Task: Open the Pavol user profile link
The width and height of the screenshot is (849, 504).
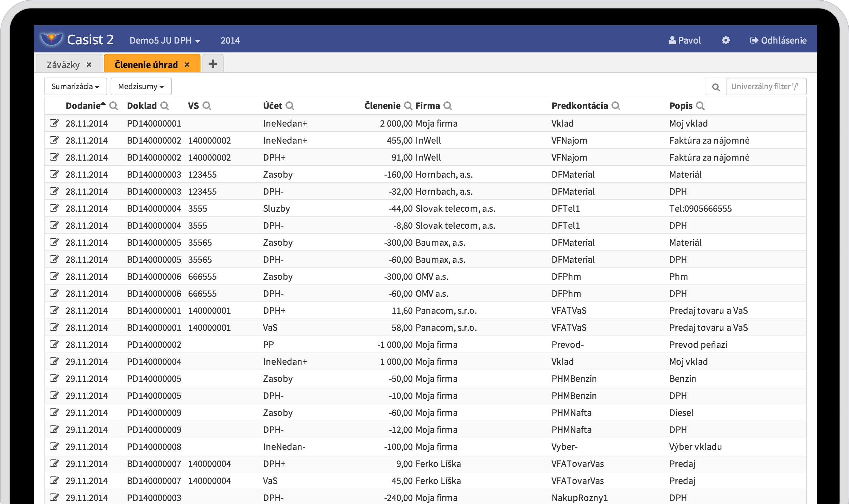Action: coord(685,40)
